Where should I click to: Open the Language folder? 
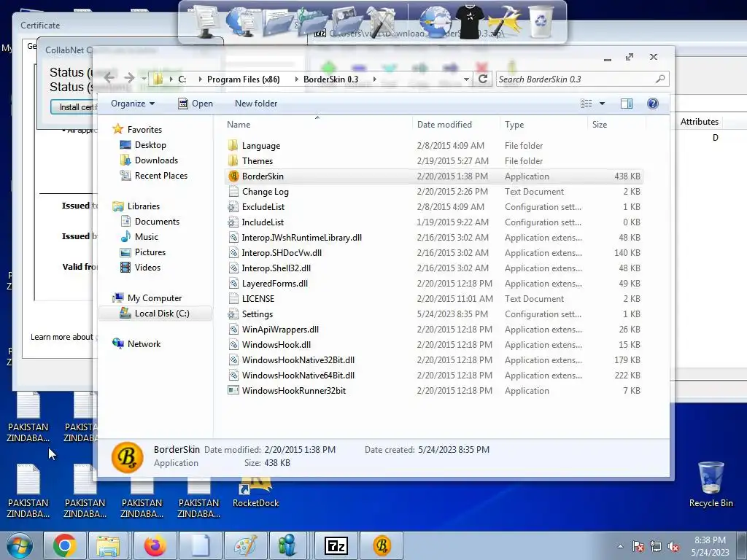click(260, 146)
